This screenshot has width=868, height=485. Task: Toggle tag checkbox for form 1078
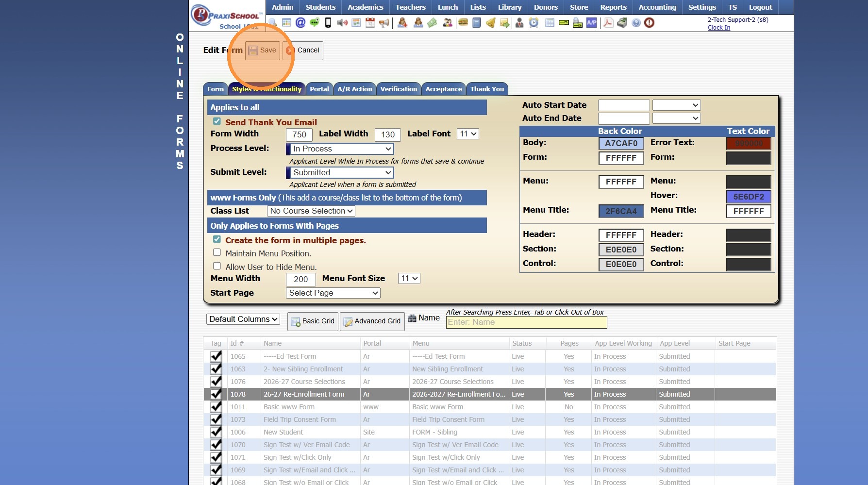pyautogui.click(x=216, y=394)
